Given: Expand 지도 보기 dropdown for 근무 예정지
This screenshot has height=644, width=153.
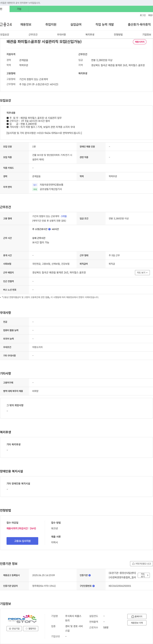Looking at the screenshot, I should click(142, 272).
